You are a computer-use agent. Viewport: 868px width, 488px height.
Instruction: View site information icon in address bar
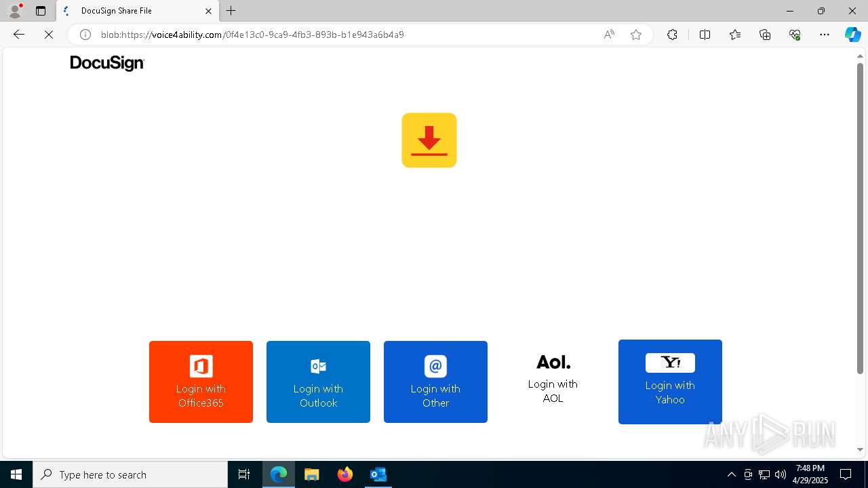click(x=85, y=35)
